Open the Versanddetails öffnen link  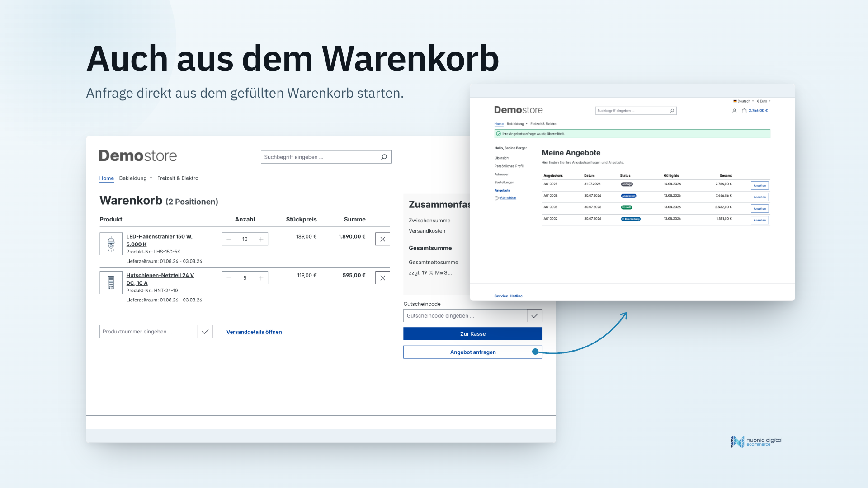point(254,332)
